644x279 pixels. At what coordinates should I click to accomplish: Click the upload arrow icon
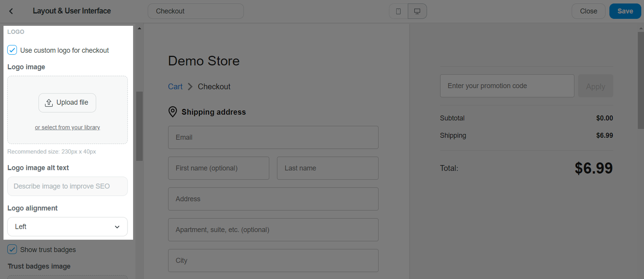click(x=49, y=103)
